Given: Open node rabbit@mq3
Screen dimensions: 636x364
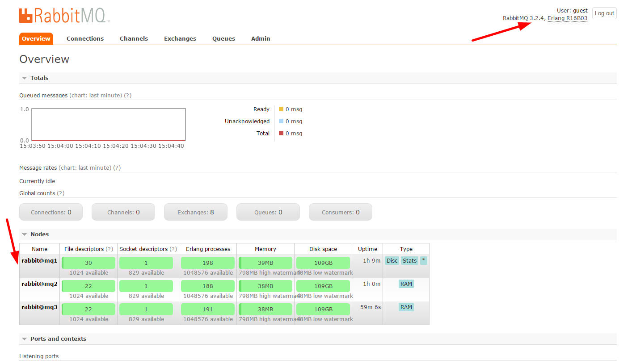Looking at the screenshot, I should tap(39, 307).
